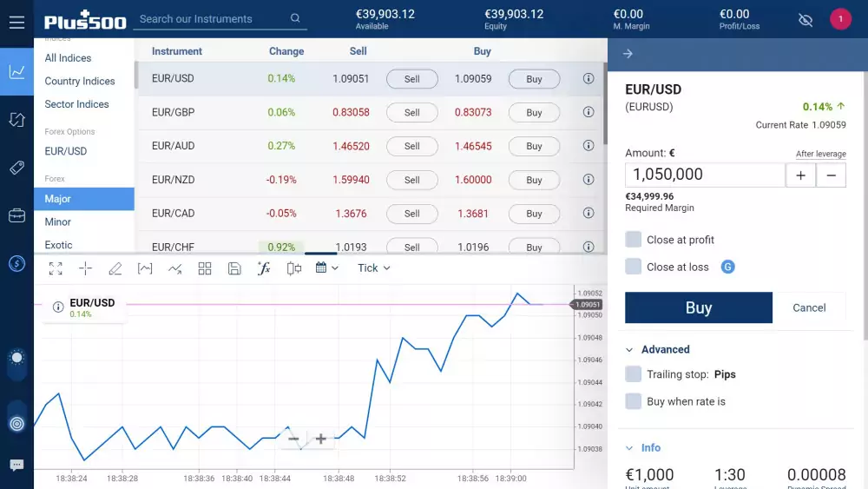Click the Amount input field
This screenshot has width=868, height=489.
[x=705, y=175]
